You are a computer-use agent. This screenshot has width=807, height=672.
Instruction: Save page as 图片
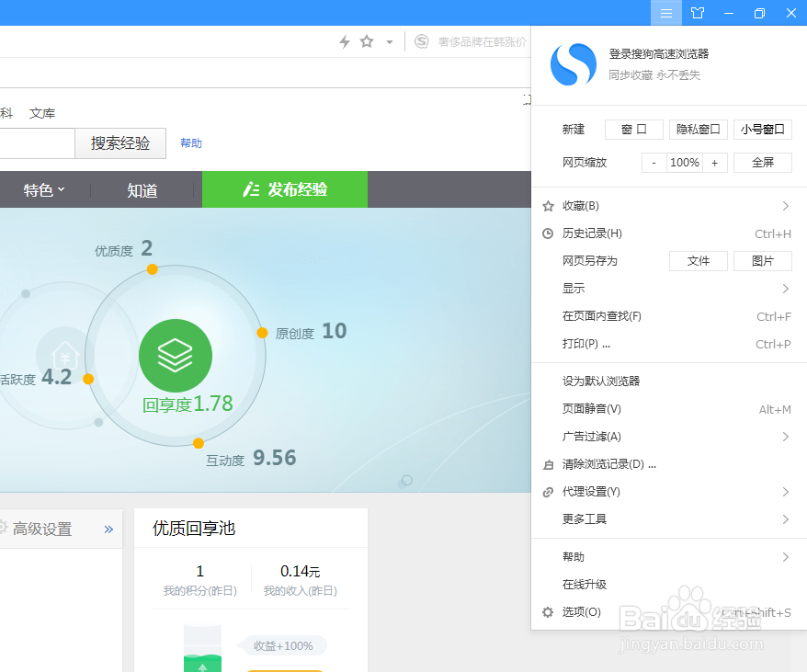pyautogui.click(x=762, y=261)
